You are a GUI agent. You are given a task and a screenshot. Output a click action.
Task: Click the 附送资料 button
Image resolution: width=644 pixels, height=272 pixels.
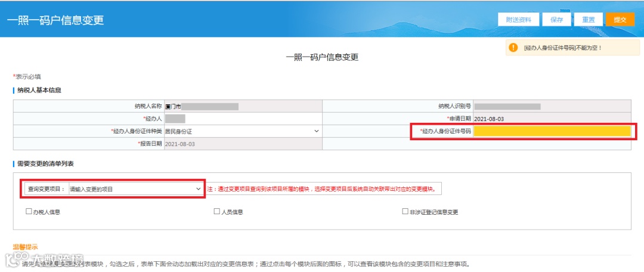[518, 19]
